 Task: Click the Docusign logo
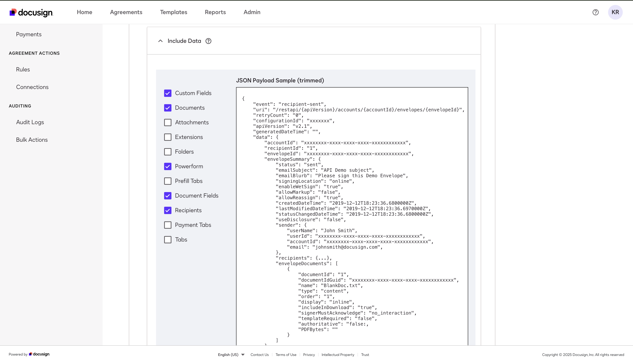[31, 12]
